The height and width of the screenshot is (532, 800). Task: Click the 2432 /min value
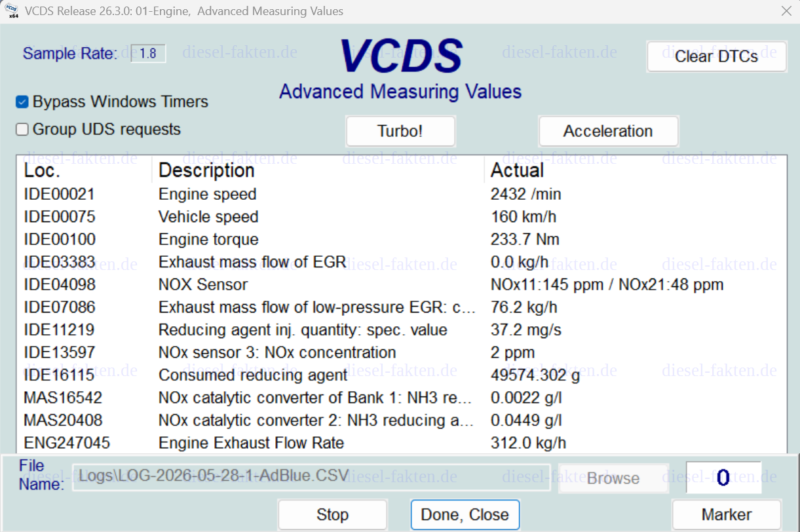pos(526,195)
